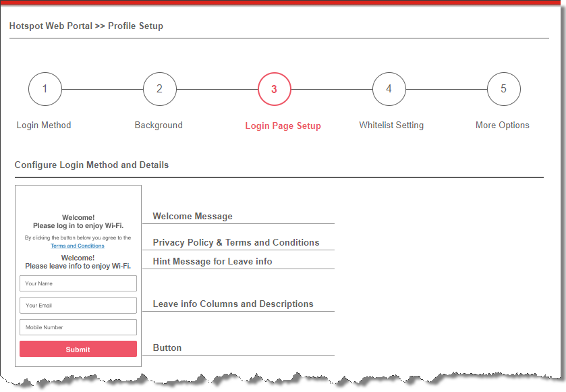The image size is (566, 392).
Task: Select the highlighted step 3 circle
Action: 275,89
